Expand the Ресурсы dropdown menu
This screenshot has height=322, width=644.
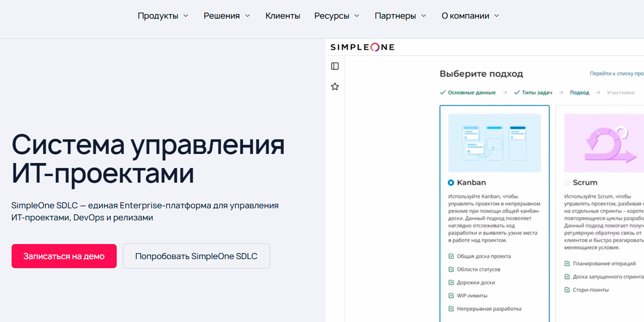(337, 16)
